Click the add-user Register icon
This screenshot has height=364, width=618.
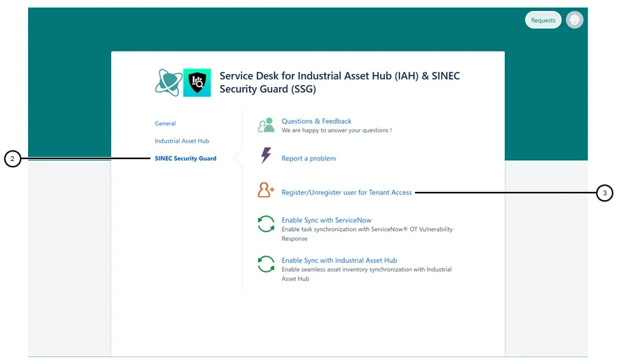coord(266,190)
